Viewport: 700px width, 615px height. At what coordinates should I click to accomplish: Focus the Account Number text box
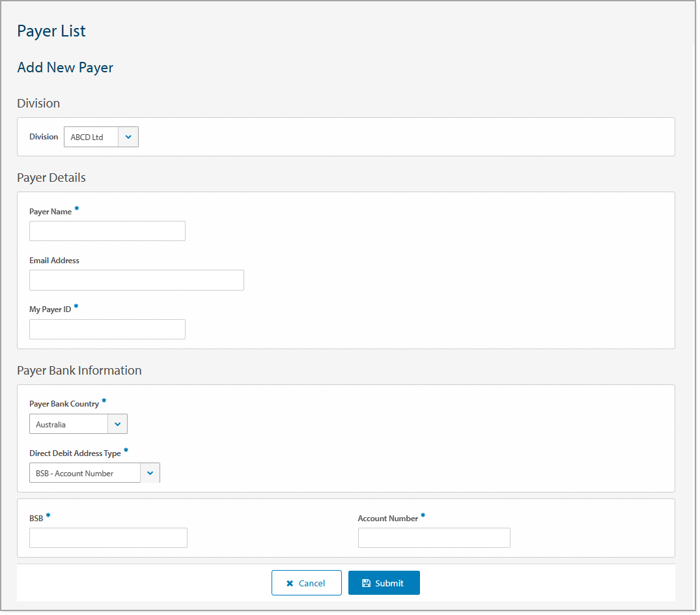coord(434,538)
